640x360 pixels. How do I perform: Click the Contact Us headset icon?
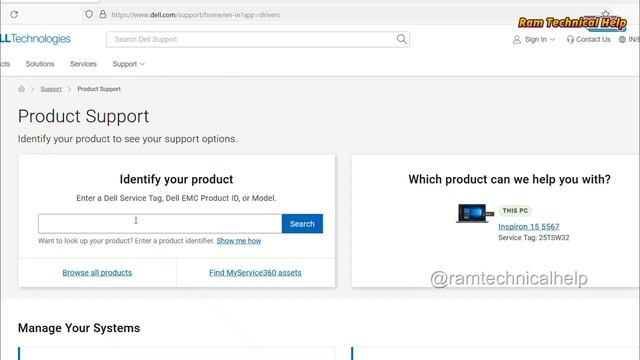[x=570, y=40]
